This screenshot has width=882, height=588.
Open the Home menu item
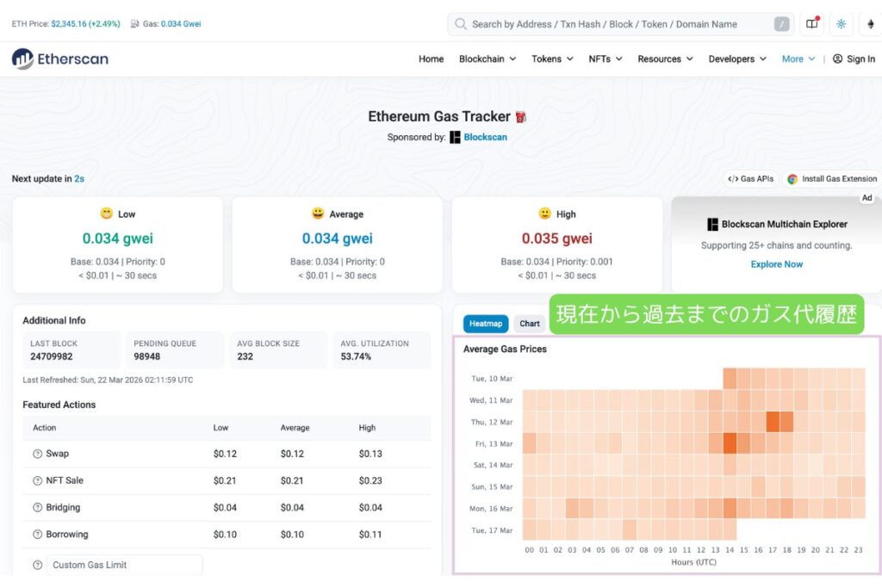(431, 59)
